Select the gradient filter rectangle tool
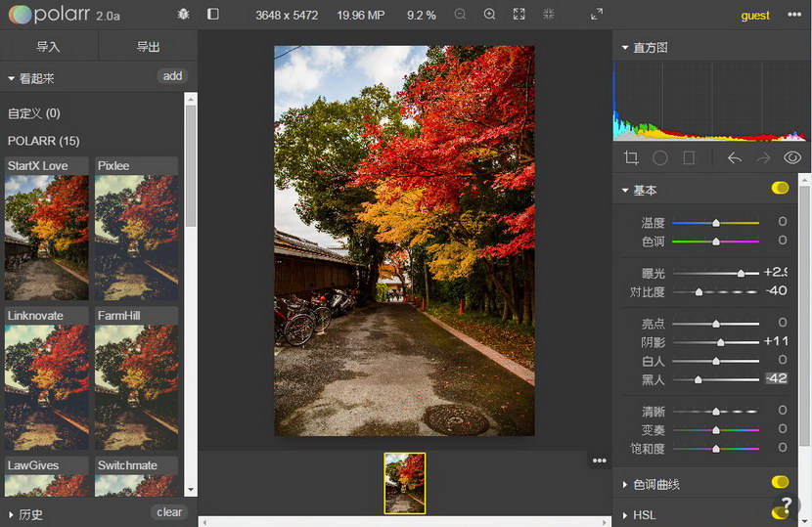 pyautogui.click(x=689, y=157)
